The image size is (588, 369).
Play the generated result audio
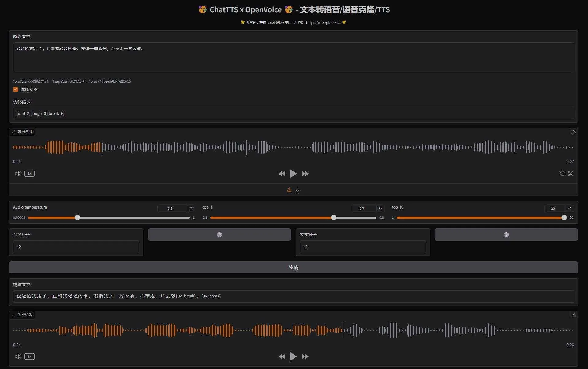293,356
